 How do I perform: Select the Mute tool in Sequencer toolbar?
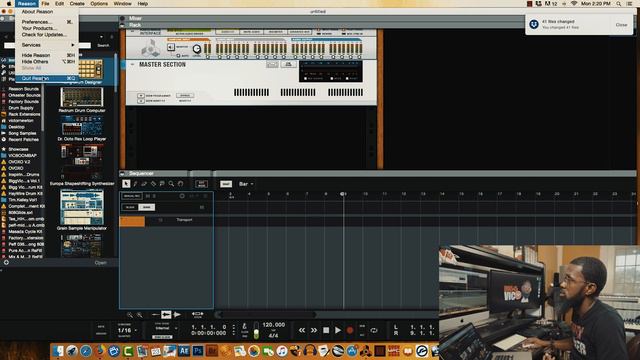162,184
